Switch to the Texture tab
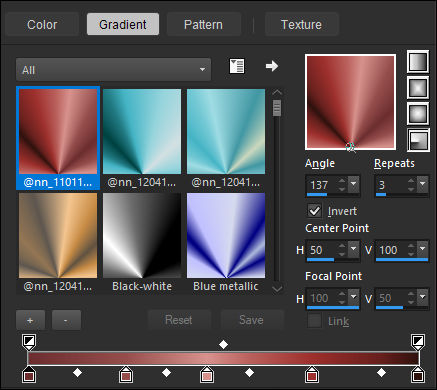Viewport: 437px width, 390px height. (x=301, y=24)
